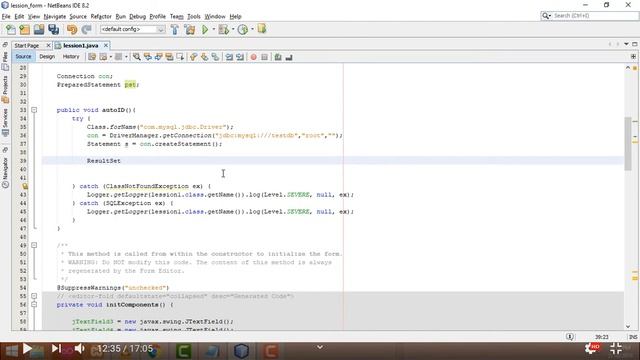640x360 pixels.
Task: Start macro recording with red circle icon
Action: pos(253,57)
